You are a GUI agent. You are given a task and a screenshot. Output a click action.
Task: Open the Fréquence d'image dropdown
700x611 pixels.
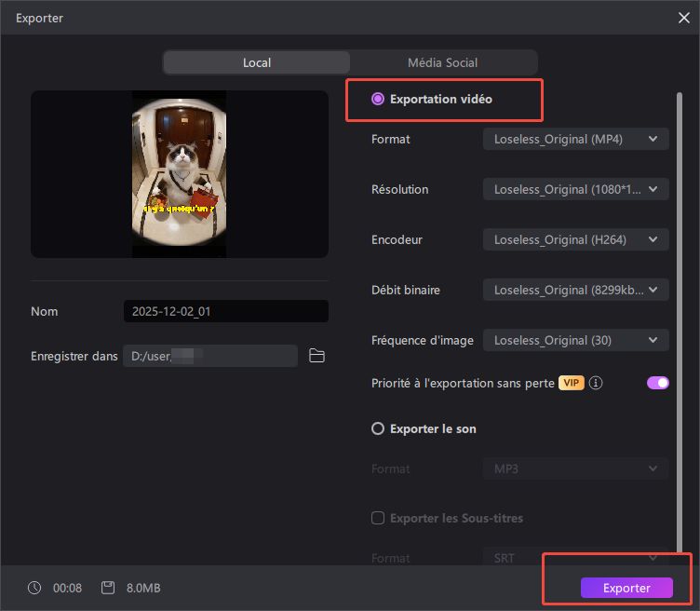[x=575, y=340]
